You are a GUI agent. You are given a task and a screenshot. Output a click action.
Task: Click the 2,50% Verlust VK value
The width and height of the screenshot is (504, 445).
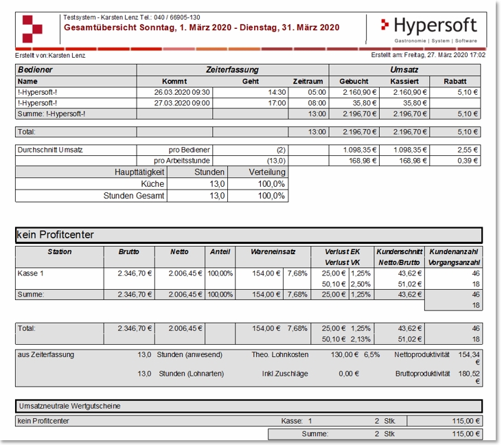point(360,284)
